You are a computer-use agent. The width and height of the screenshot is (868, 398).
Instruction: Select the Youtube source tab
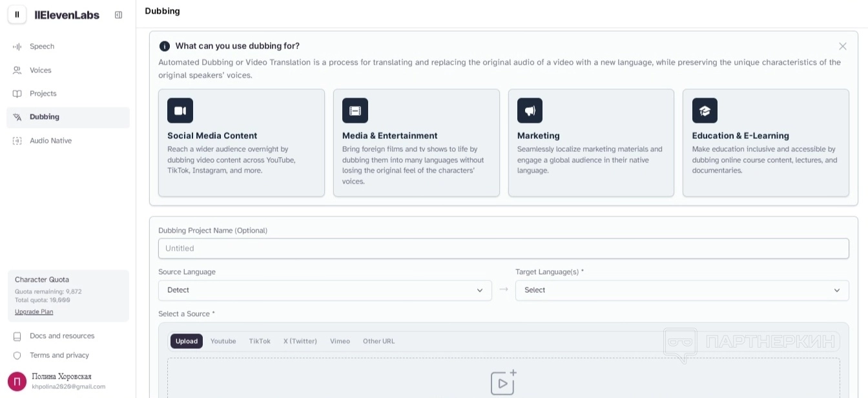[x=223, y=341]
